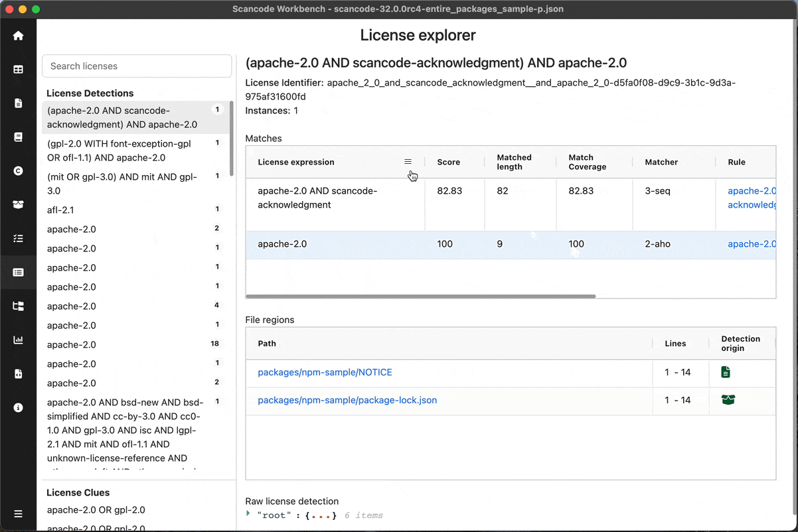Sort by Matched length column header
Screen dimensions: 798x532
[x=515, y=162]
